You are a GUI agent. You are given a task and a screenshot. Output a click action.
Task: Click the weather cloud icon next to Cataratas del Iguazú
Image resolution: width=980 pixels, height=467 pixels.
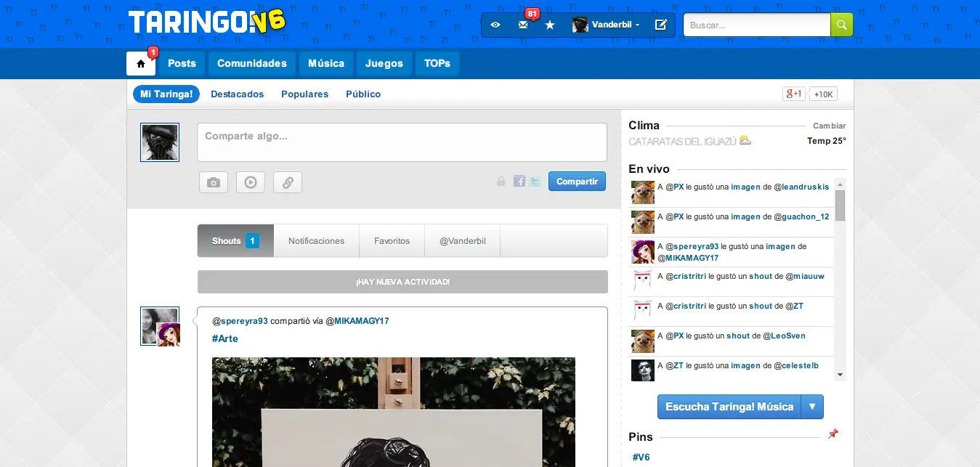pyautogui.click(x=745, y=140)
